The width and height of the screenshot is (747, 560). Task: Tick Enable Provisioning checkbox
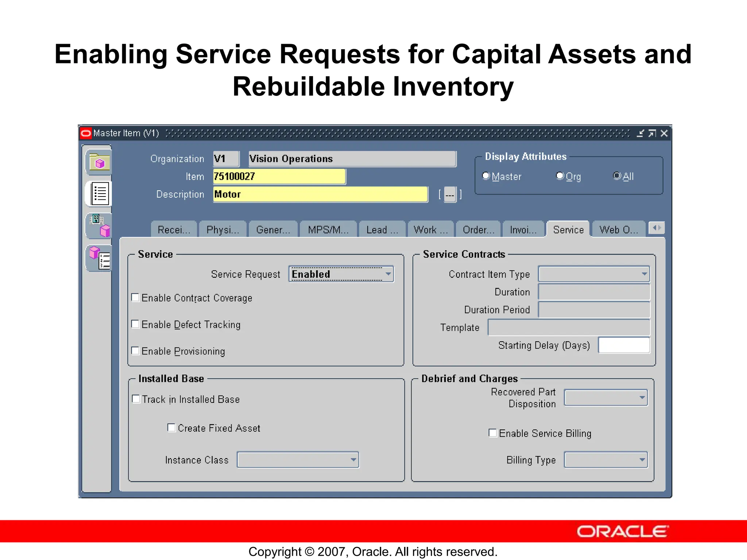(135, 351)
